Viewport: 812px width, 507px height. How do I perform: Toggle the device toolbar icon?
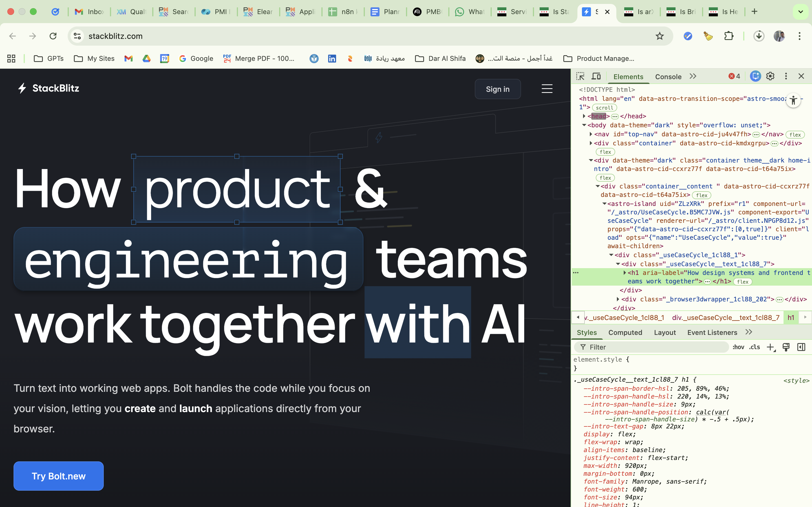pyautogui.click(x=596, y=76)
